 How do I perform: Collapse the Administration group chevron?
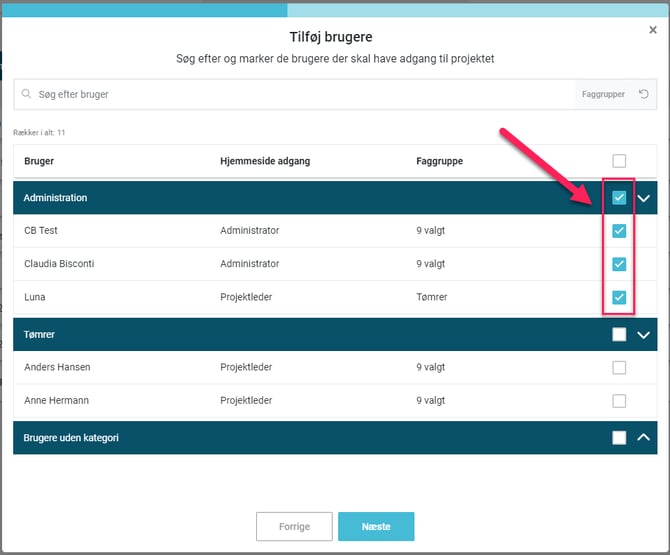click(x=643, y=198)
